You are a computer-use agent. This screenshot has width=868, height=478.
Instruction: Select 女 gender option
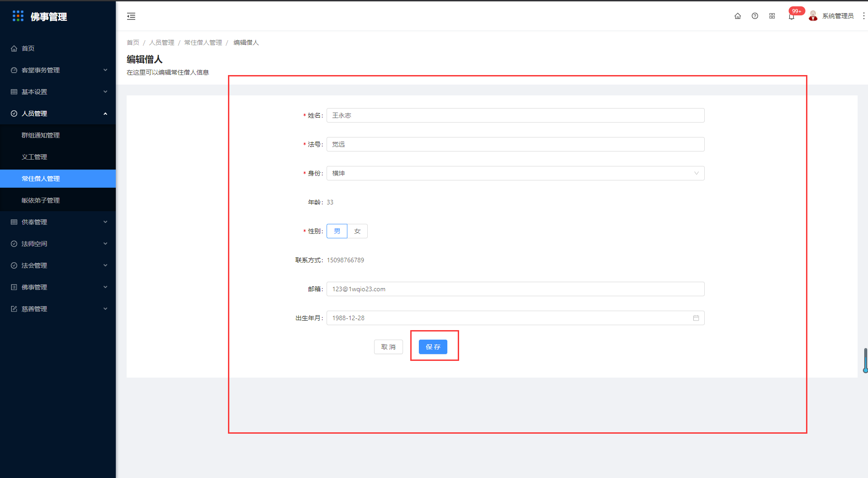tap(357, 231)
